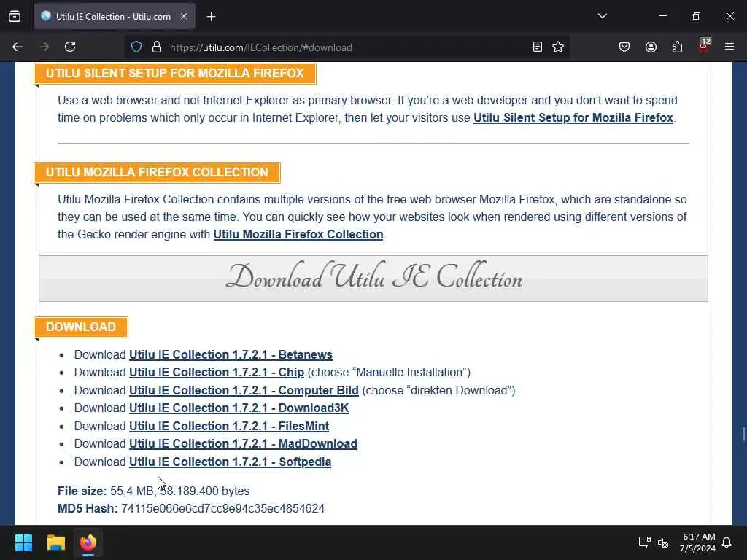This screenshot has width=747, height=560.
Task: Download from the Computer Bild link
Action: 244,391
